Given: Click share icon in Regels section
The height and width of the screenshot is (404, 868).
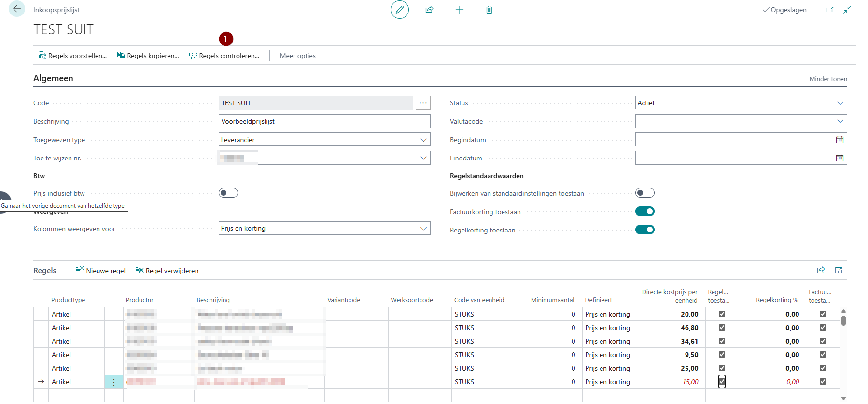Looking at the screenshot, I should 821,270.
